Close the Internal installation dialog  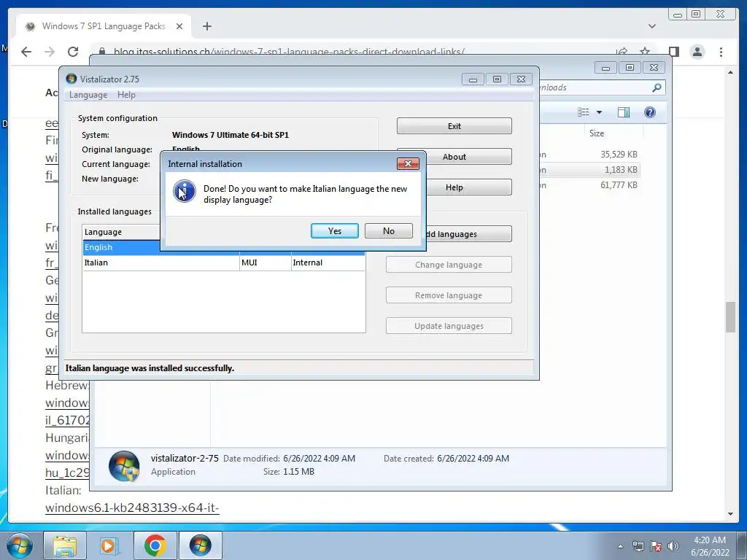tap(408, 164)
